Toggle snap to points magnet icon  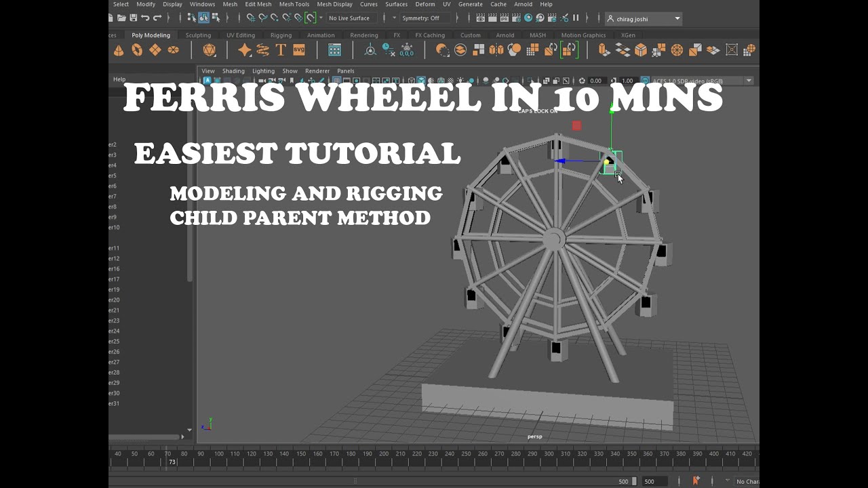coord(274,18)
